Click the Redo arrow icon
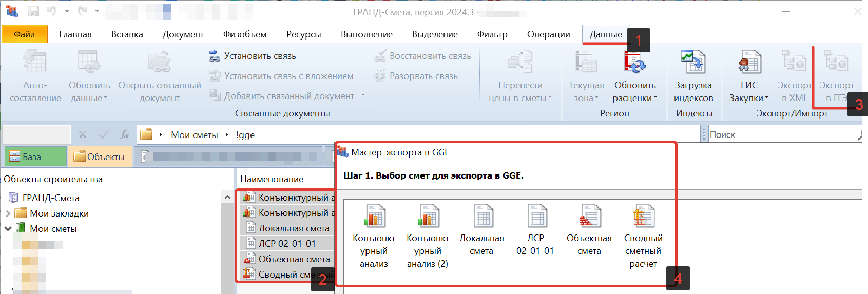Viewport: 868px width, 294px height. [x=82, y=11]
